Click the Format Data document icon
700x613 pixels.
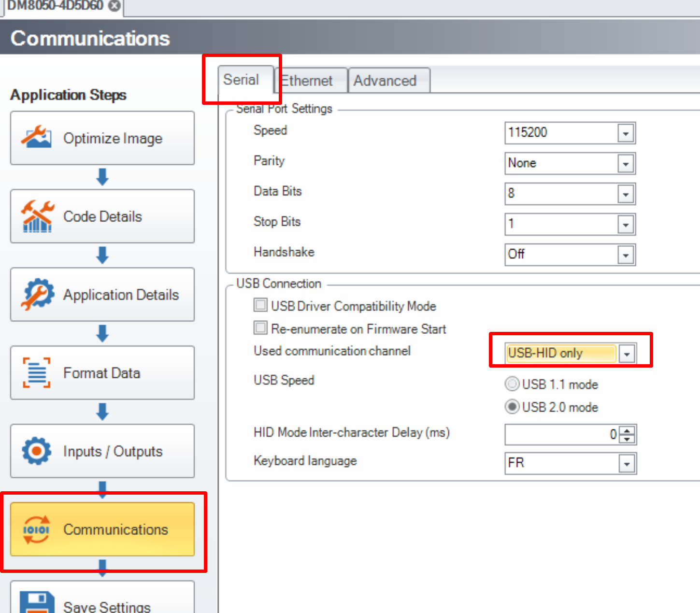coord(37,372)
